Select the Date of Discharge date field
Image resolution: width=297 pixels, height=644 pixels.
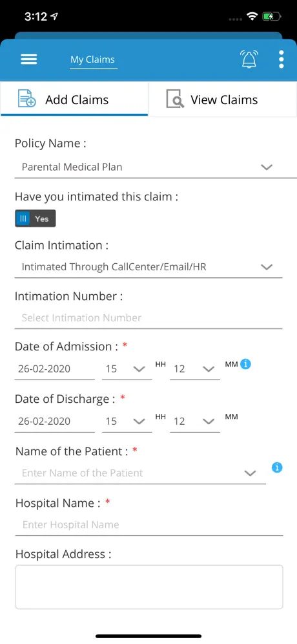(55, 422)
